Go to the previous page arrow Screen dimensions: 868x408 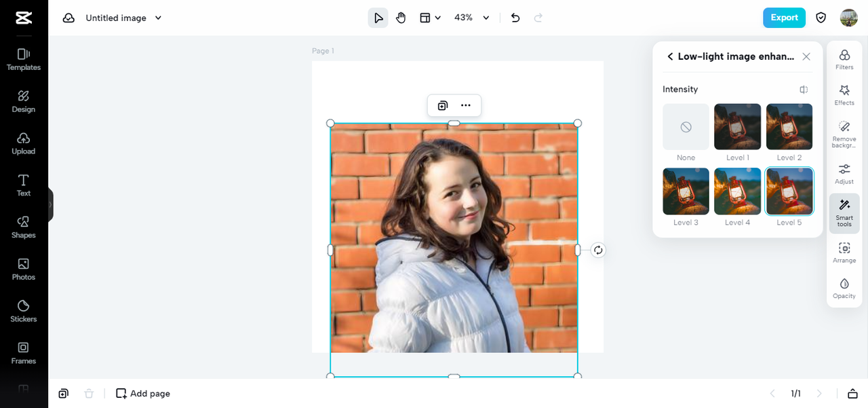pos(772,394)
